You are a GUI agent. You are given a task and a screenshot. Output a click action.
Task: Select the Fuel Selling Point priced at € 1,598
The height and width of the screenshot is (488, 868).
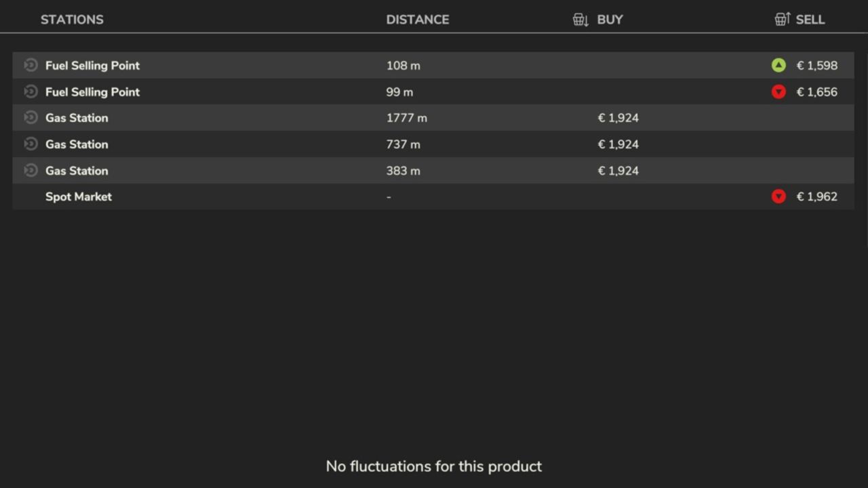(92, 66)
